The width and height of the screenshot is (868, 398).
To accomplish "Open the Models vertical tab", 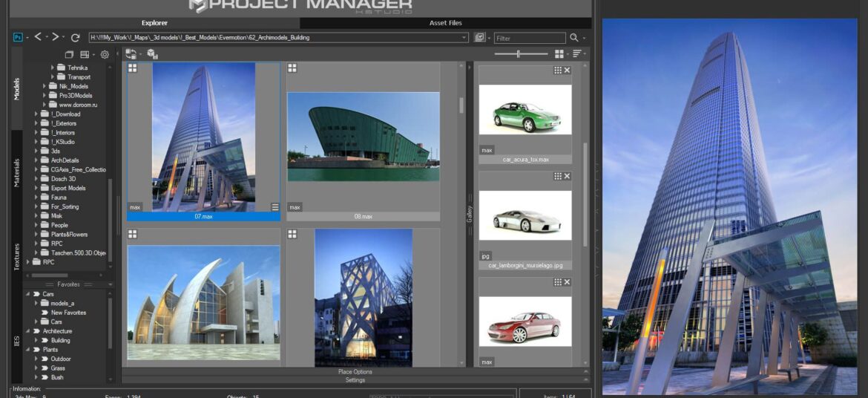I will (16, 88).
